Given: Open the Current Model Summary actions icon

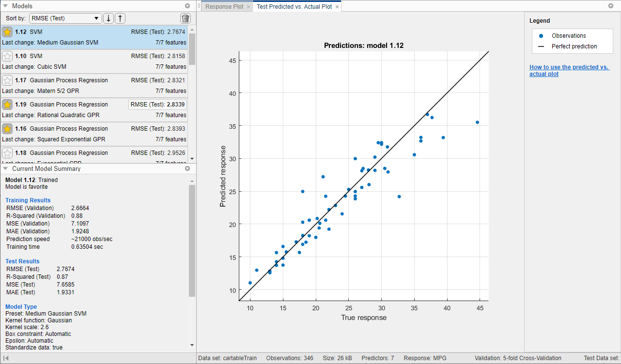Looking at the screenshot, I should pos(187,168).
